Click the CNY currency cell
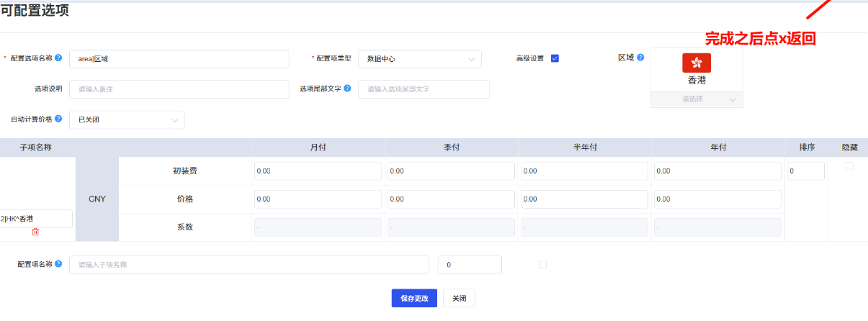 coord(97,199)
